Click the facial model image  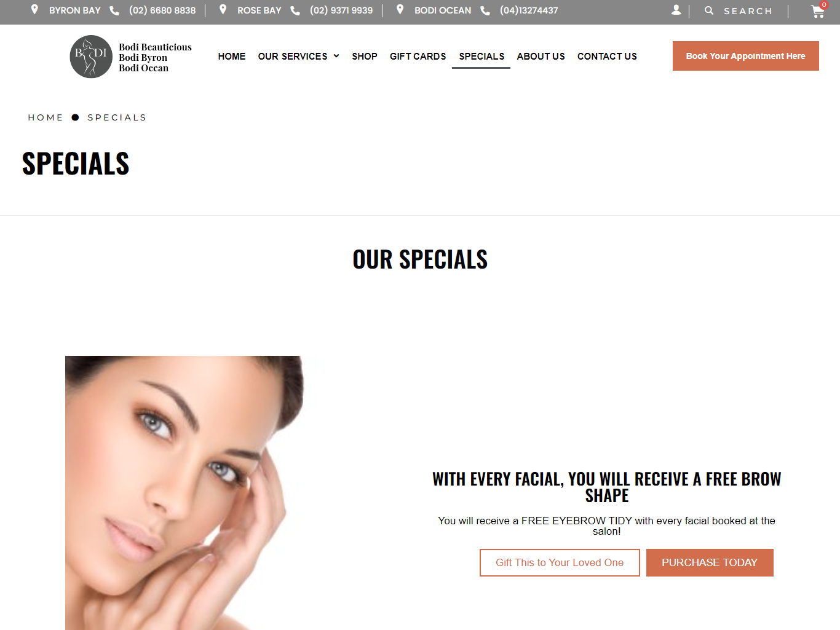point(184,493)
